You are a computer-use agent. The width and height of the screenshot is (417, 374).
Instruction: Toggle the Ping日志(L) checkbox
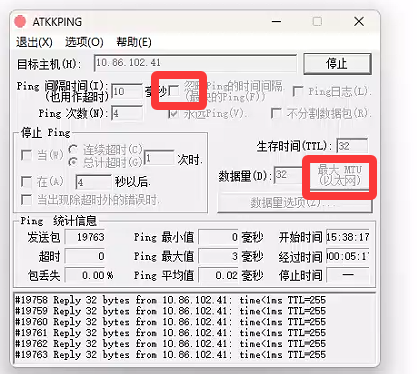[297, 91]
